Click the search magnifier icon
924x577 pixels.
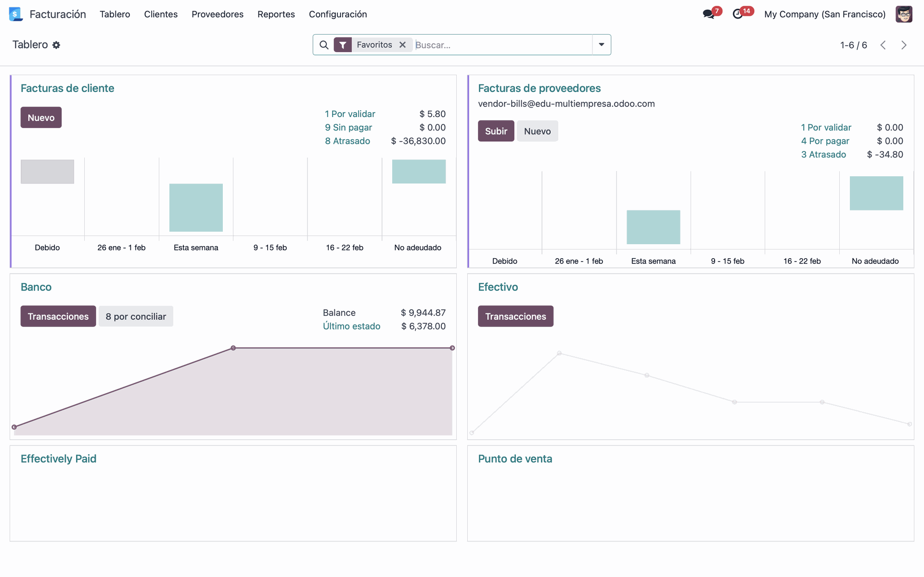pyautogui.click(x=324, y=45)
